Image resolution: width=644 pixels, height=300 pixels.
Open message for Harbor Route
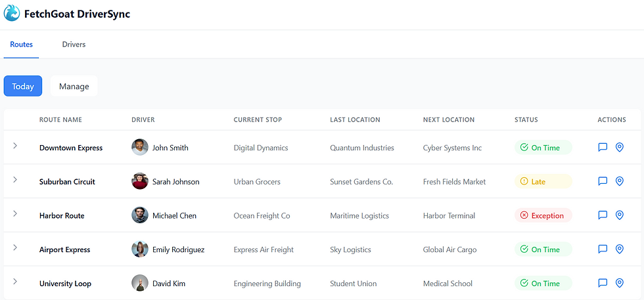[x=603, y=215]
